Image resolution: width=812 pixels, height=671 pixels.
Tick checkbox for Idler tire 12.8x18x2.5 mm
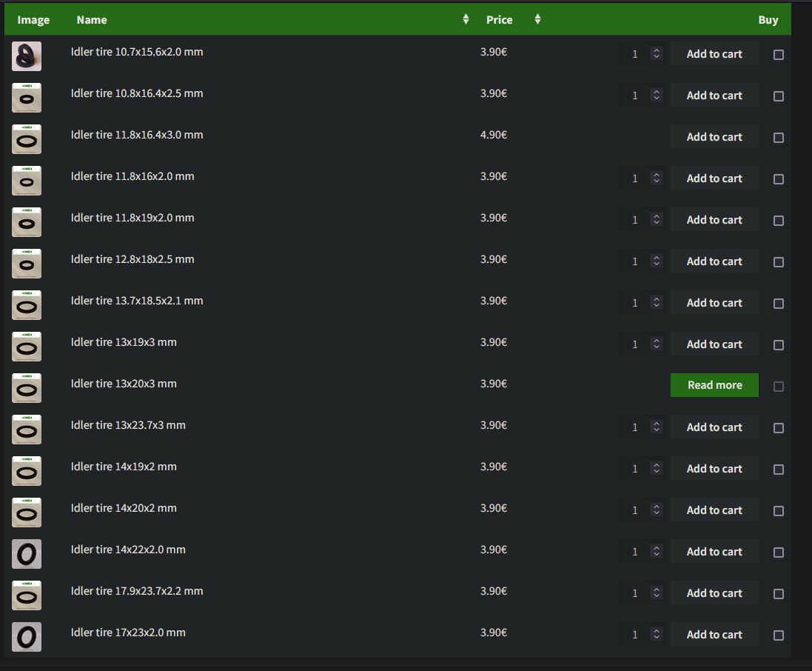(x=779, y=261)
